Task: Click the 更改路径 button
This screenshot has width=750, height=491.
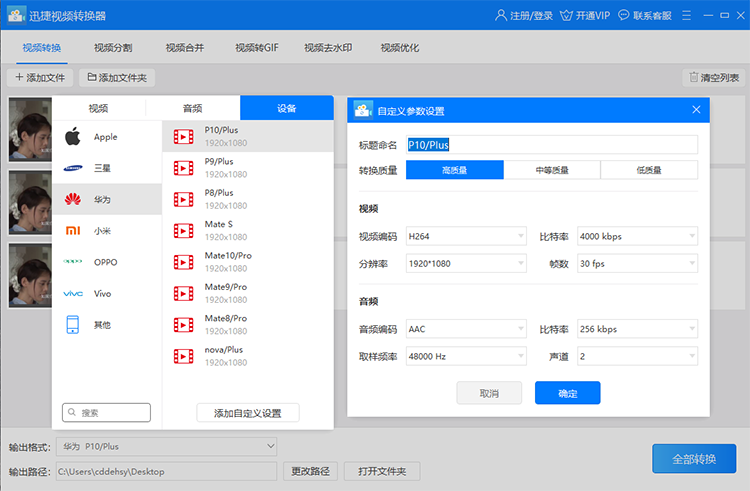Action: pos(310,471)
